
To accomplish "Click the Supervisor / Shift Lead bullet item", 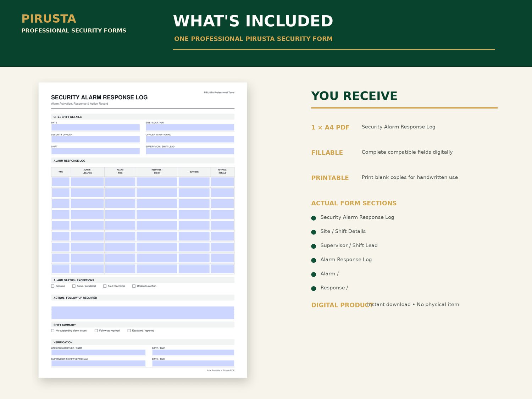I will (349, 245).
